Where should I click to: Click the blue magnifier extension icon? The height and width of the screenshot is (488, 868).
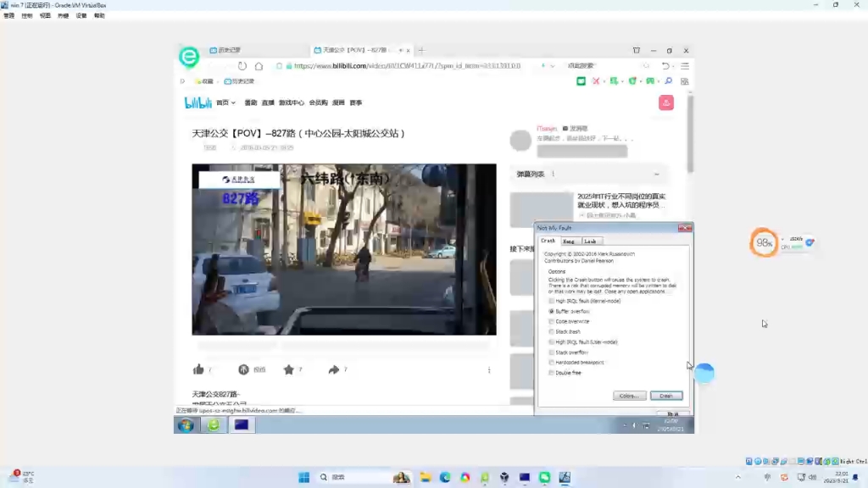(668, 81)
